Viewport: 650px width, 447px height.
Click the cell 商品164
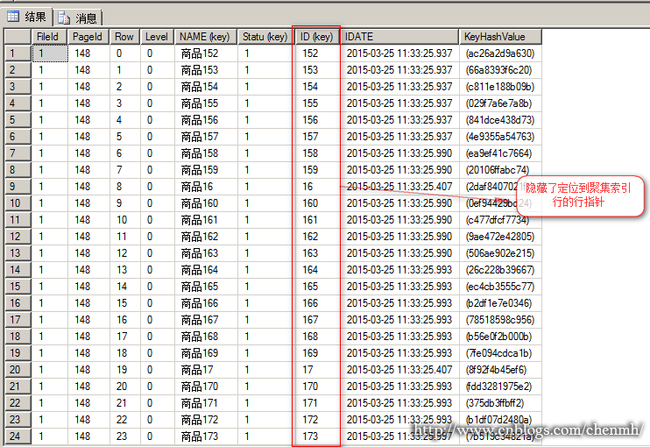pyautogui.click(x=205, y=270)
